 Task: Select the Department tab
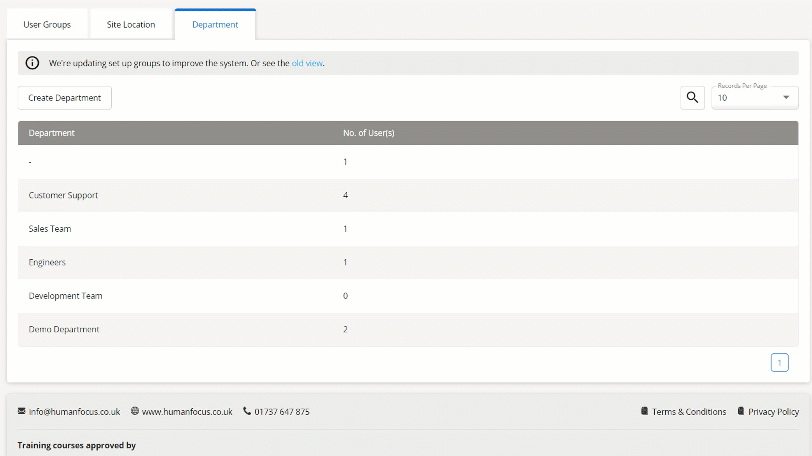click(x=215, y=24)
